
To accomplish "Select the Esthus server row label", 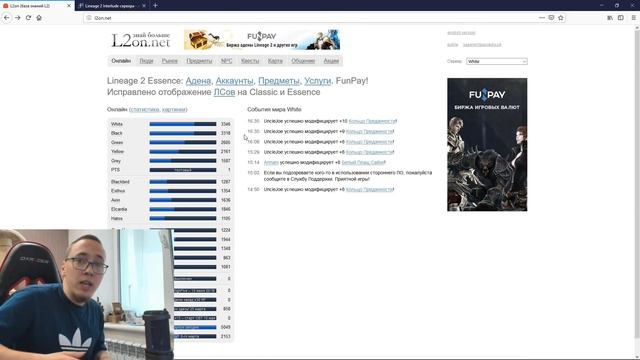I will tap(118, 191).
